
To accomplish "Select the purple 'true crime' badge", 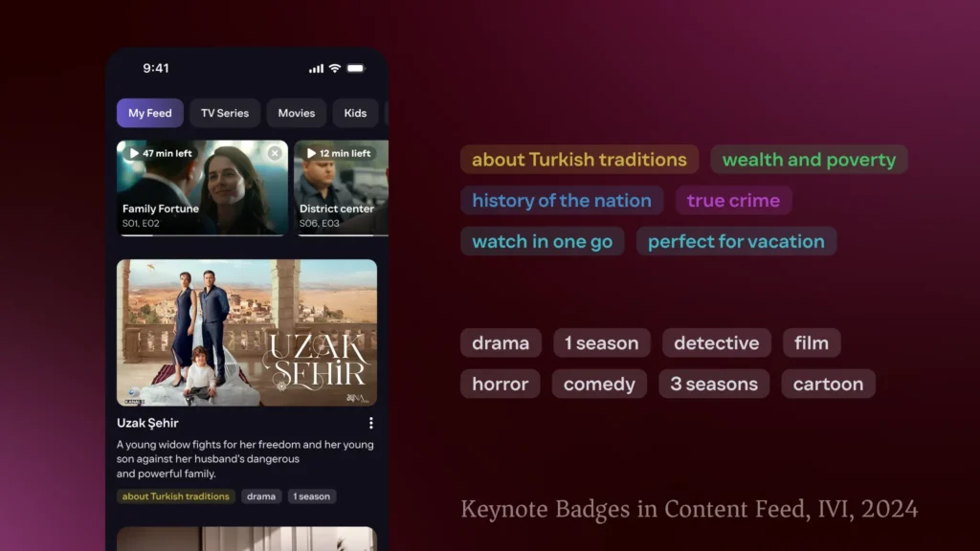I will [x=733, y=201].
